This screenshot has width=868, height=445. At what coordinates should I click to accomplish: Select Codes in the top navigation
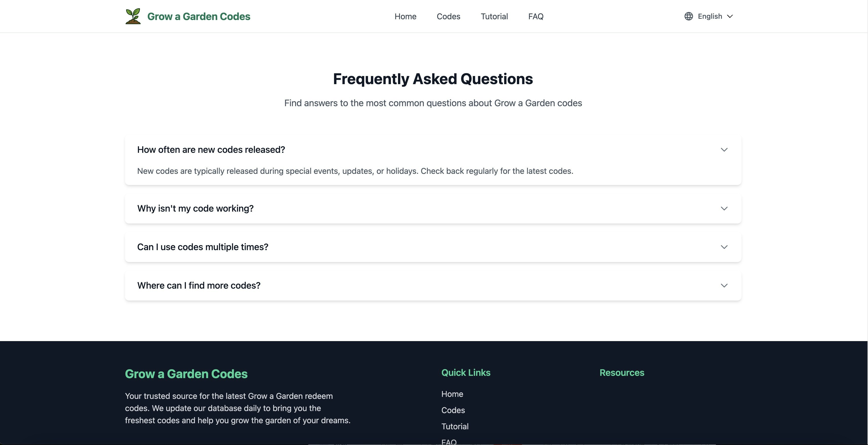tap(448, 16)
